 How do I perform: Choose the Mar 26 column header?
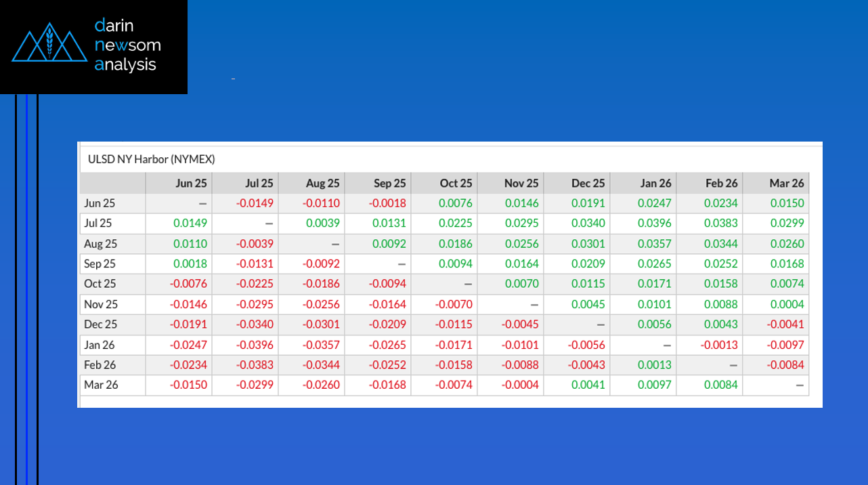coord(787,183)
